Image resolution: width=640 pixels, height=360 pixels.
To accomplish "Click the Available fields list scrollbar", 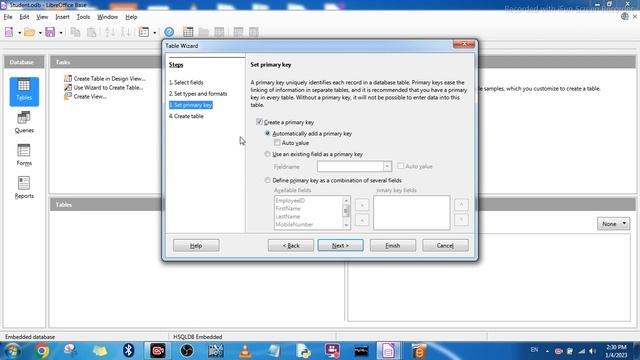I will (346, 212).
